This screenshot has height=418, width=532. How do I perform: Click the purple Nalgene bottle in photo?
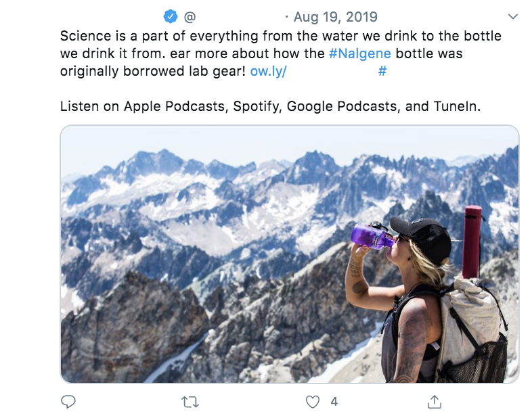pos(372,236)
